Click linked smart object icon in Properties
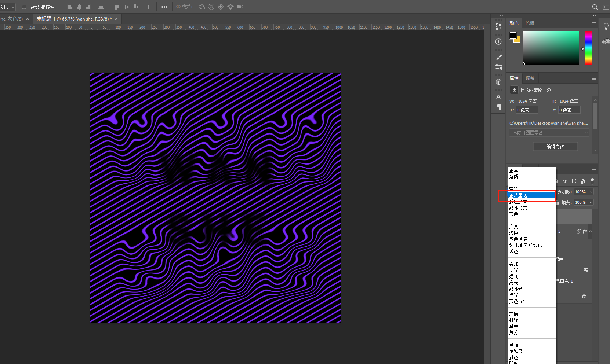The height and width of the screenshot is (364, 610). point(515,90)
